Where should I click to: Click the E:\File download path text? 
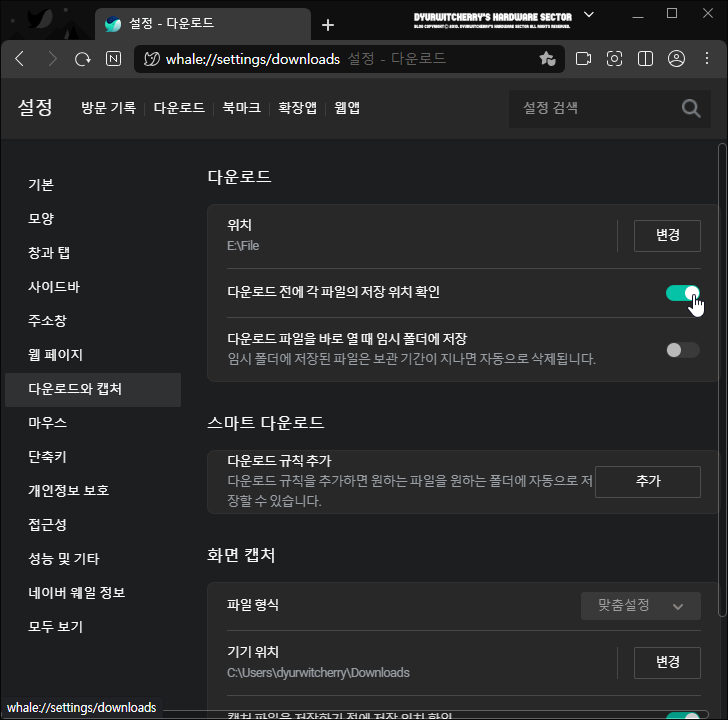[243, 246]
